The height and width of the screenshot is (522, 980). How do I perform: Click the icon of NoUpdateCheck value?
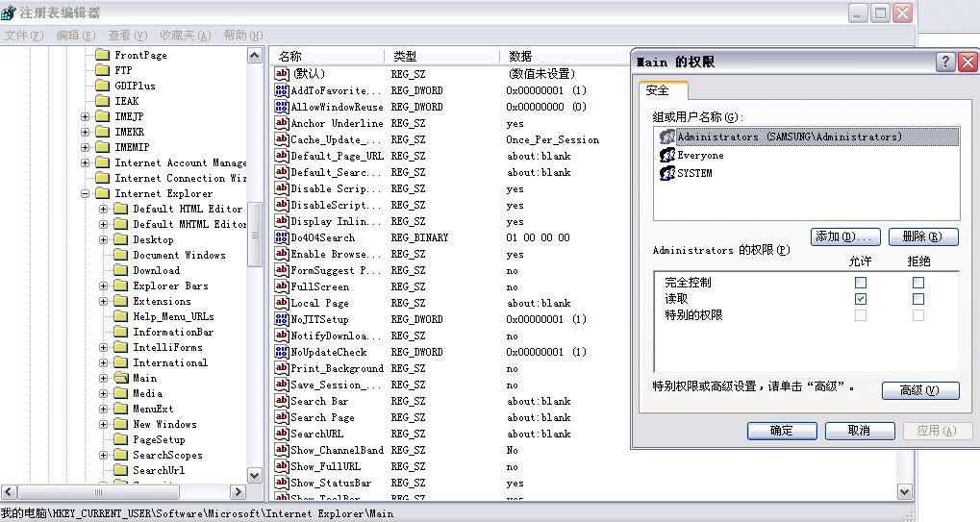[282, 352]
